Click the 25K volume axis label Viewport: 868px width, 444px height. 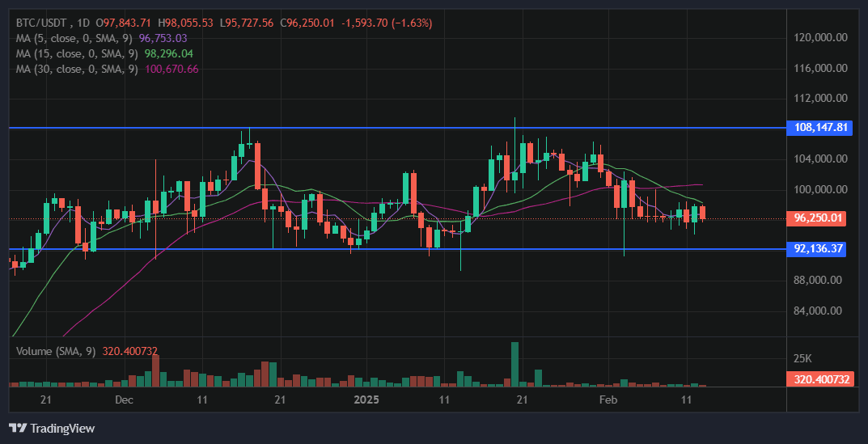tap(802, 358)
